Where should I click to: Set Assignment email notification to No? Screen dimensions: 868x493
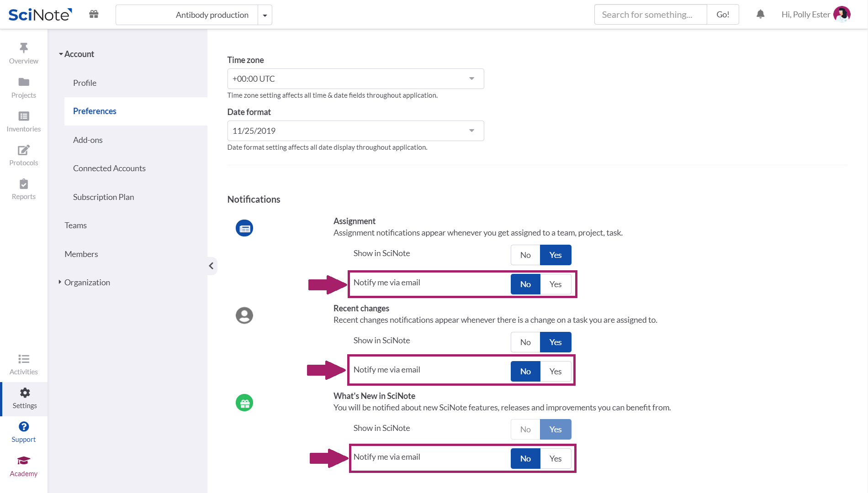(x=525, y=284)
